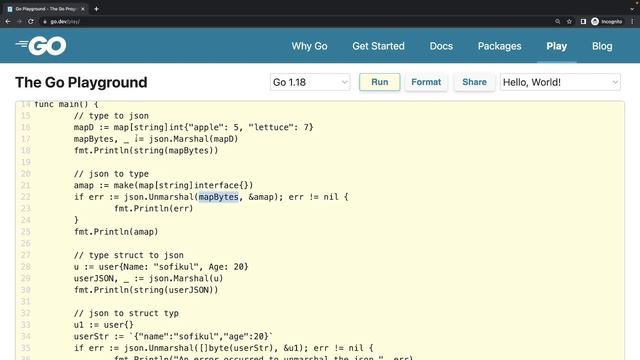
Task: Click the highlighted mapBytes in line 22
Action: 218,197
